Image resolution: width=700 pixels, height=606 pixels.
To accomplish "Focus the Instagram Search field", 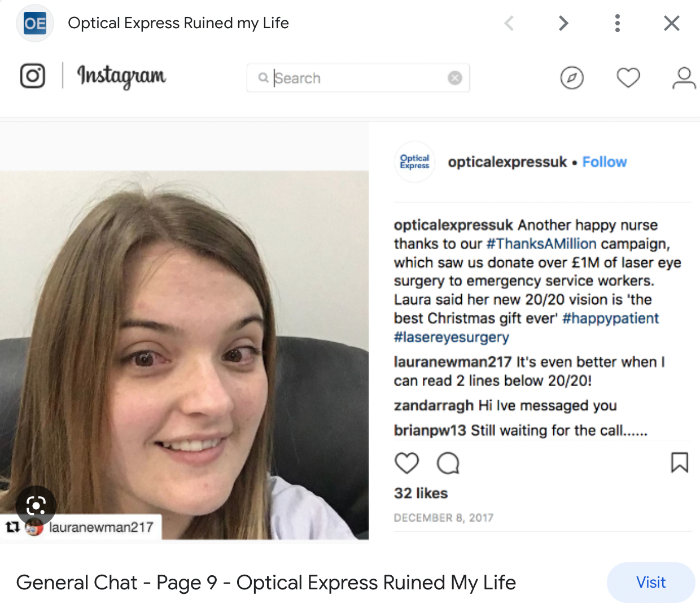I will 358,78.
